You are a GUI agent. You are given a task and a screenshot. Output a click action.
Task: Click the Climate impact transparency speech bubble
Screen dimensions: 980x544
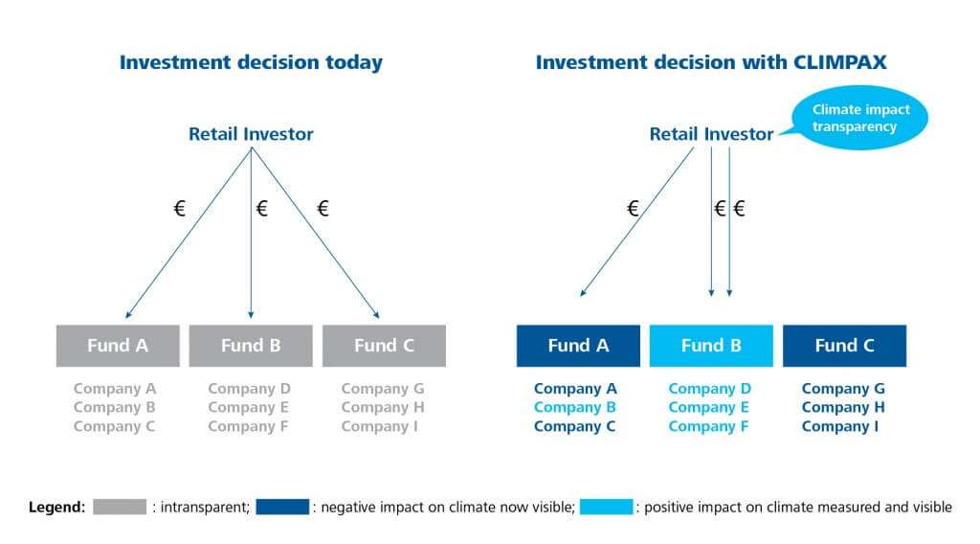(860, 119)
